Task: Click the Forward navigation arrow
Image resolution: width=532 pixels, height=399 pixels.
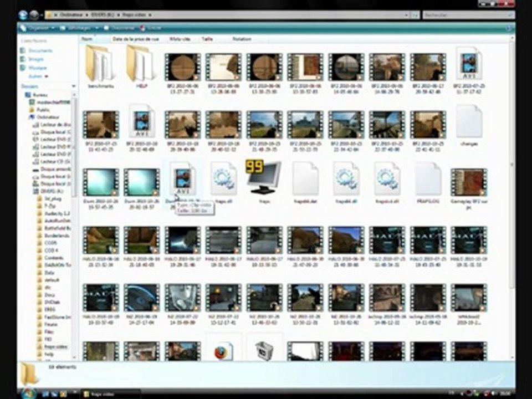Action: pyautogui.click(x=34, y=15)
